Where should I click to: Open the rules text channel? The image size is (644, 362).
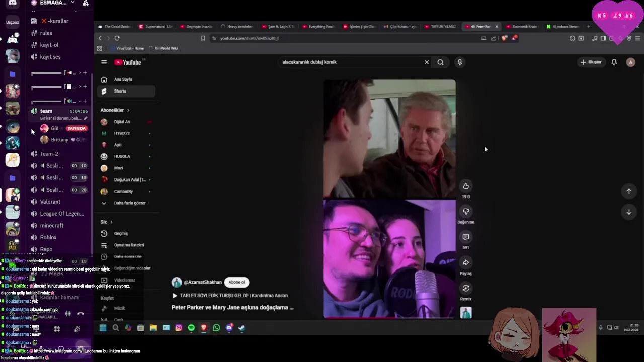pyautogui.click(x=59, y=33)
